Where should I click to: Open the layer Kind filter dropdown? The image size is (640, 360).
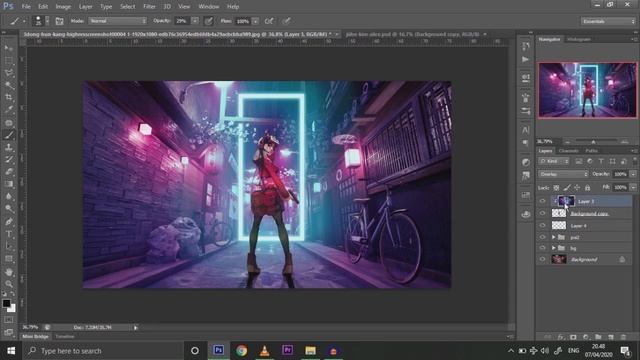click(x=554, y=161)
